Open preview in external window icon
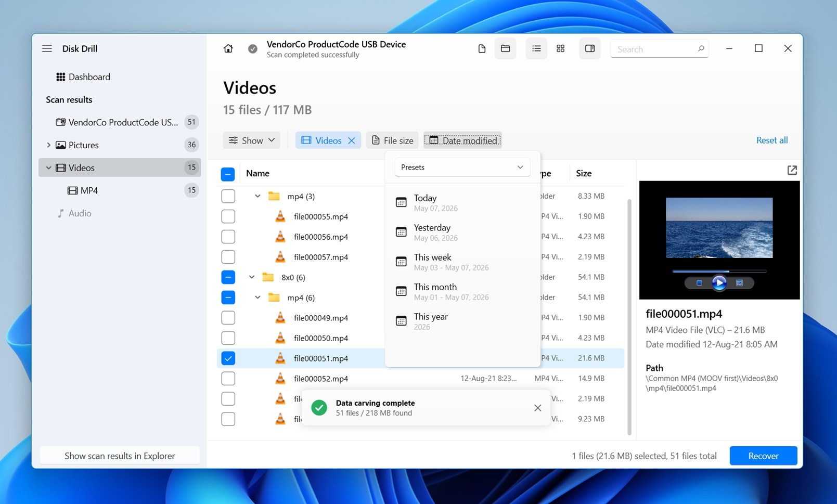The height and width of the screenshot is (504, 837). [792, 170]
